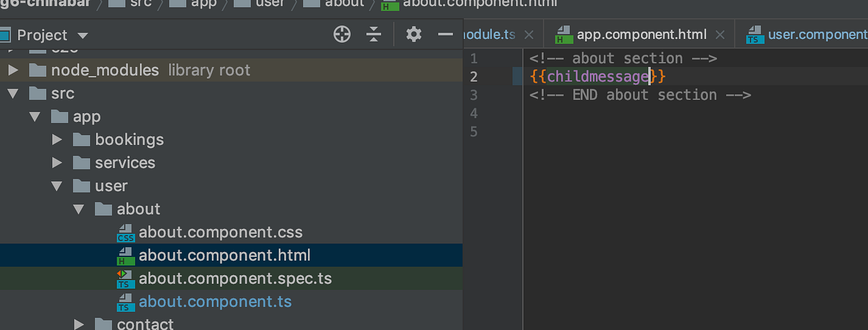868x330 pixels.
Task: Open about.component.html in the tree
Action: pyautogui.click(x=224, y=256)
